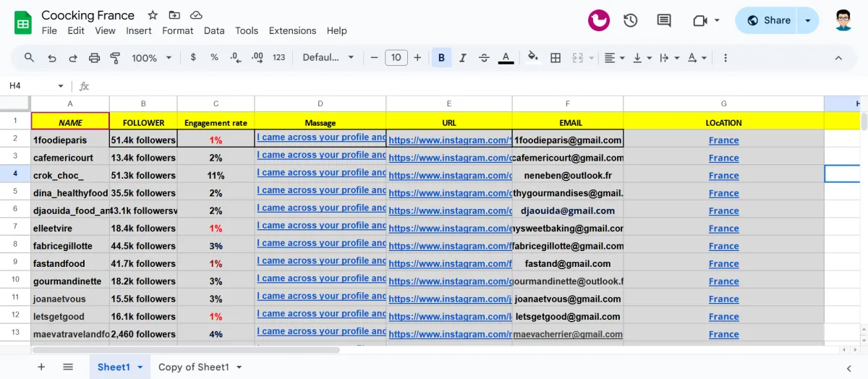Image resolution: width=868 pixels, height=379 pixels.
Task: Star the Coocking France document
Action: coord(153,15)
